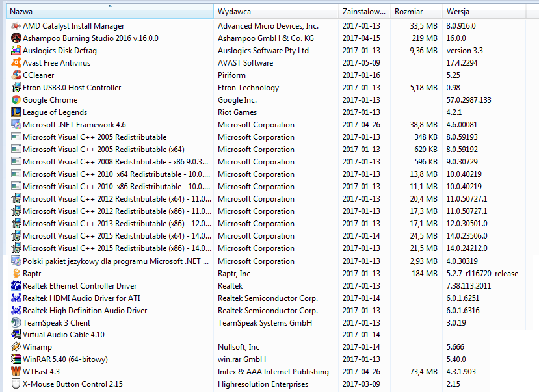The height and width of the screenshot is (392, 539).
Task: Select Auslogics Disk Defrag entry
Action: pyautogui.click(x=59, y=51)
